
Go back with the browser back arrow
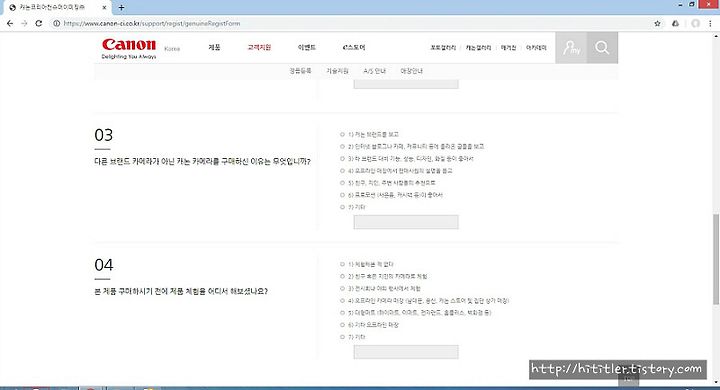pyautogui.click(x=10, y=23)
